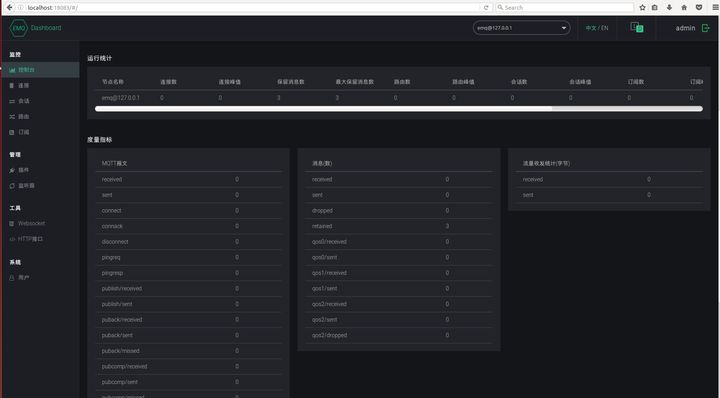Click the EMQ hexagon logo
Image resolution: width=720 pixels, height=398 pixels.
18,28
